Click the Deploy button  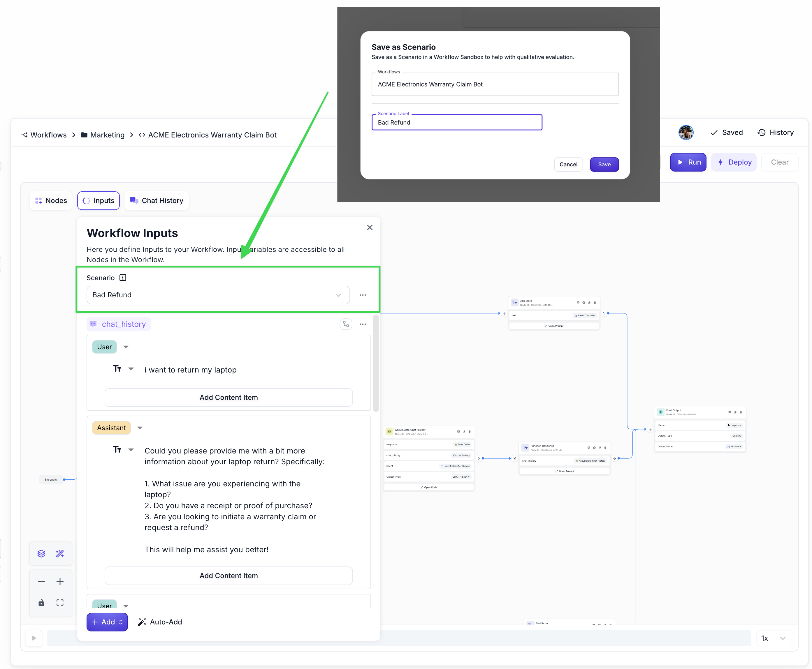734,162
